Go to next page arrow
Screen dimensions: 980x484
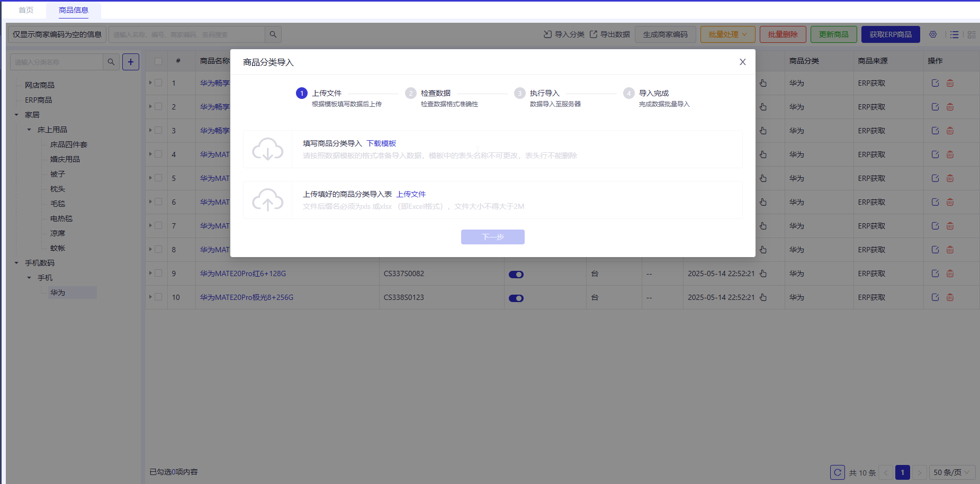pyautogui.click(x=920, y=472)
